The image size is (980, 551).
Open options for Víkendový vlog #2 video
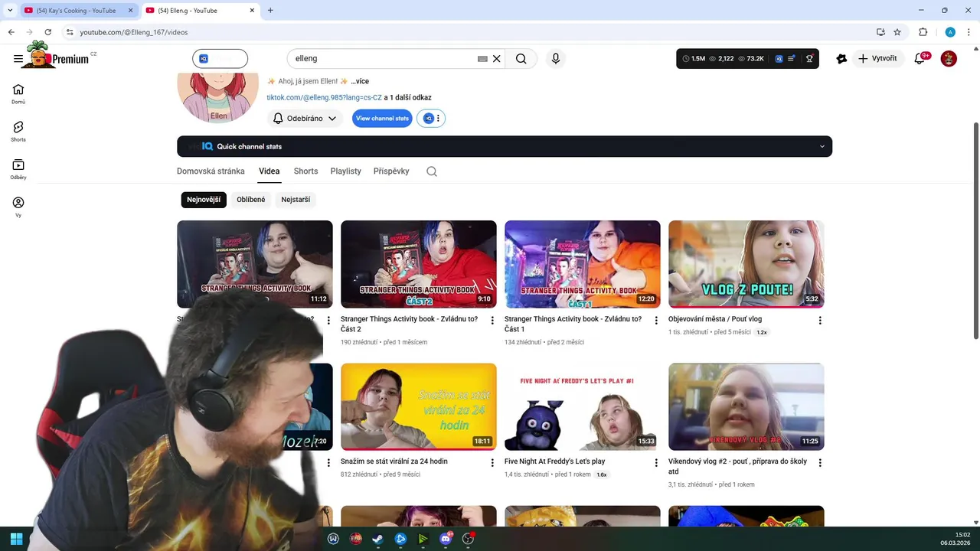tap(820, 463)
